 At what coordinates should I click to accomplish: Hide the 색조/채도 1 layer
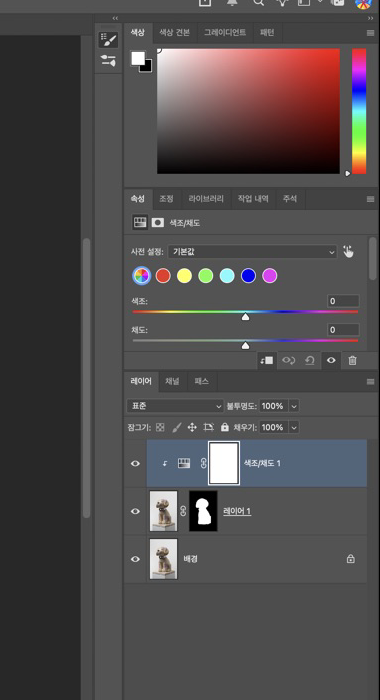[135, 463]
